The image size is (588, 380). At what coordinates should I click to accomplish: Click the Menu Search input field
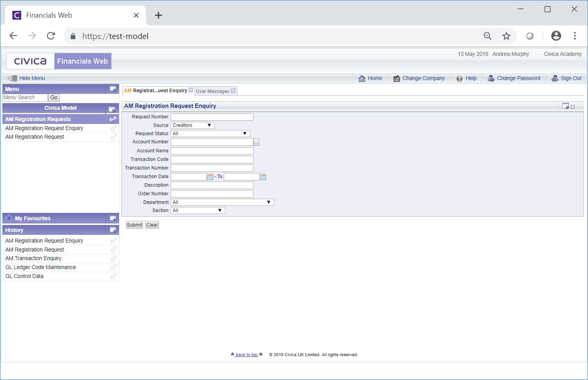pyautogui.click(x=25, y=98)
